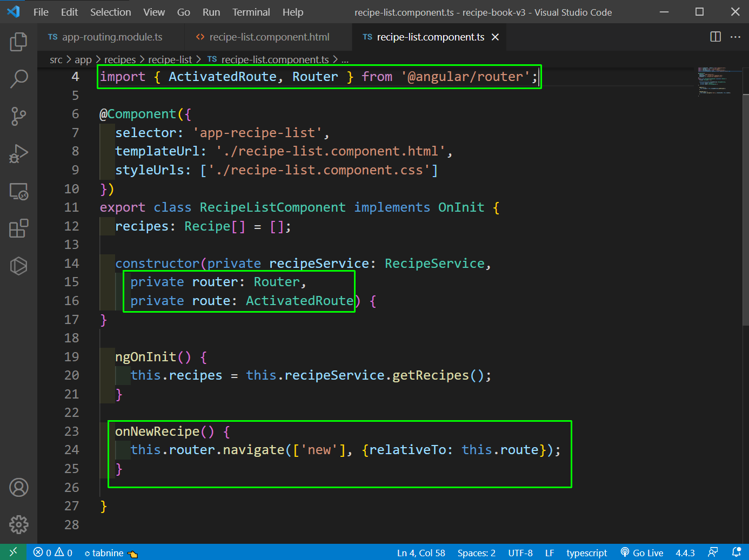Image resolution: width=749 pixels, height=560 pixels.
Task: Select language mode typescript
Action: tap(587, 552)
